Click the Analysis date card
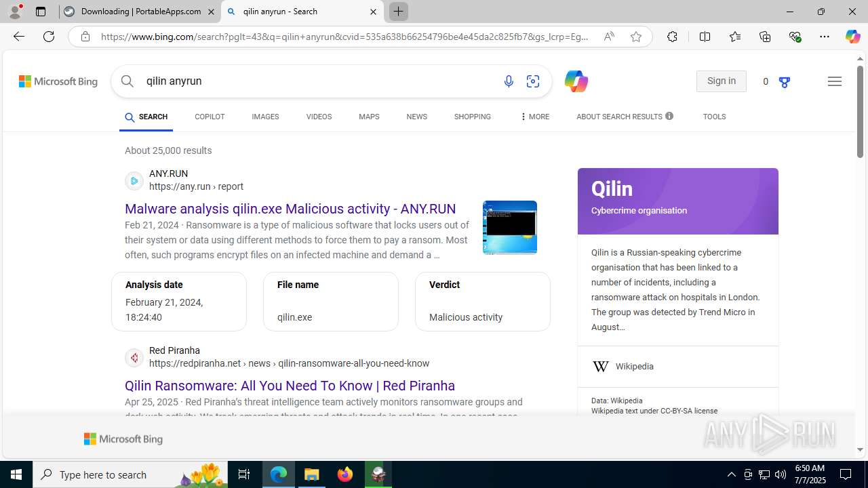 coord(179,302)
